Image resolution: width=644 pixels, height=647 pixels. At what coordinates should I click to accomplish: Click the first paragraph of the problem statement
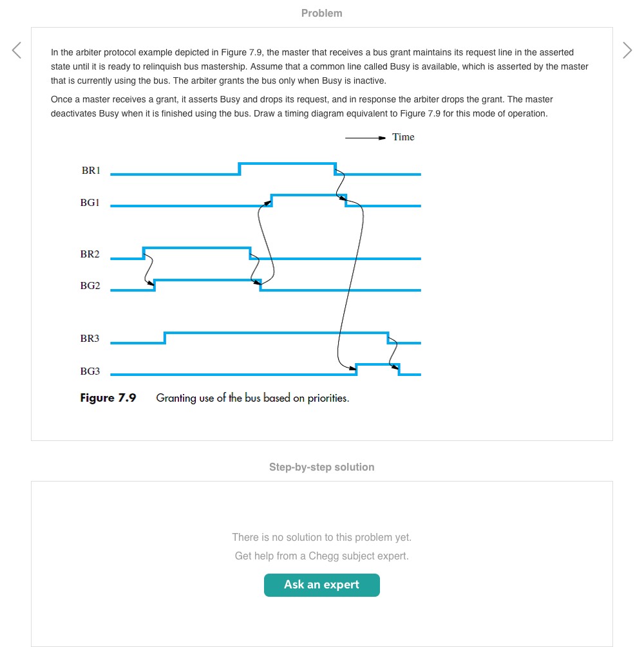[x=319, y=66]
